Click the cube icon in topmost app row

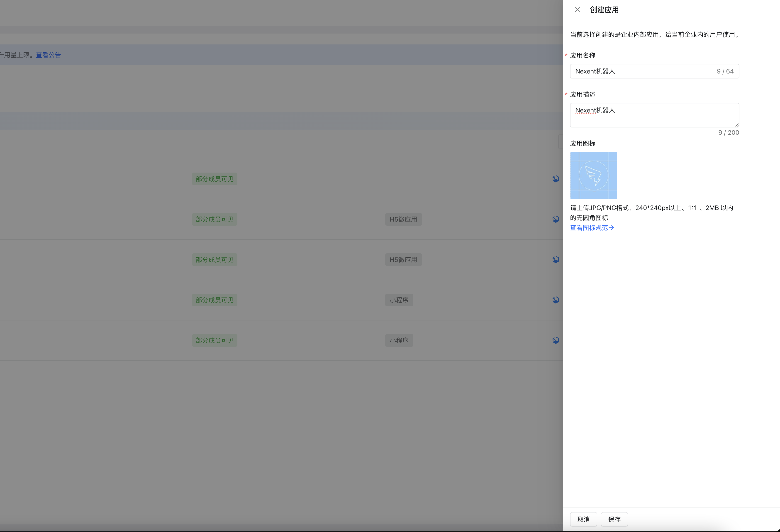(556, 179)
